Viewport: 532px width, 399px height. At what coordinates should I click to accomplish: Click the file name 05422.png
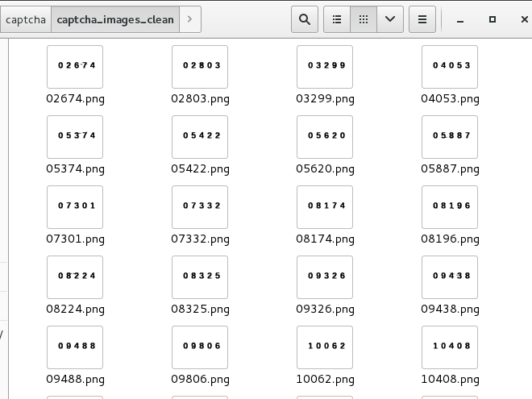[x=200, y=169]
